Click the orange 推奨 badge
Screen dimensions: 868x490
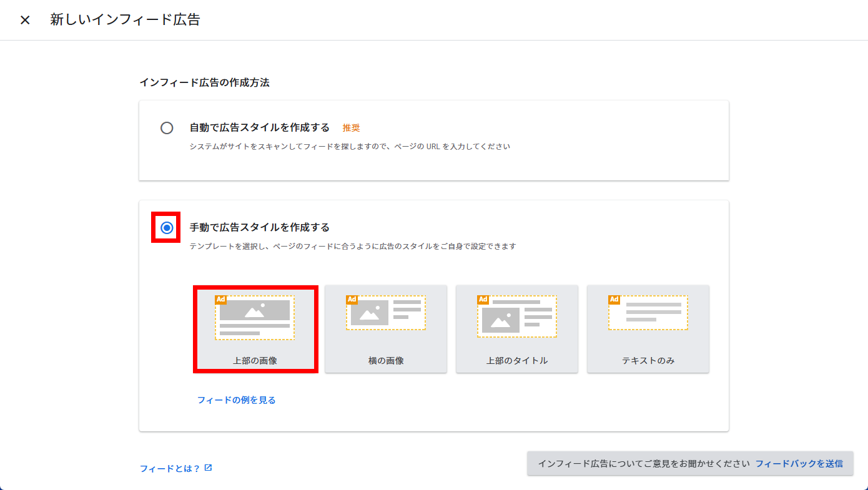click(351, 128)
